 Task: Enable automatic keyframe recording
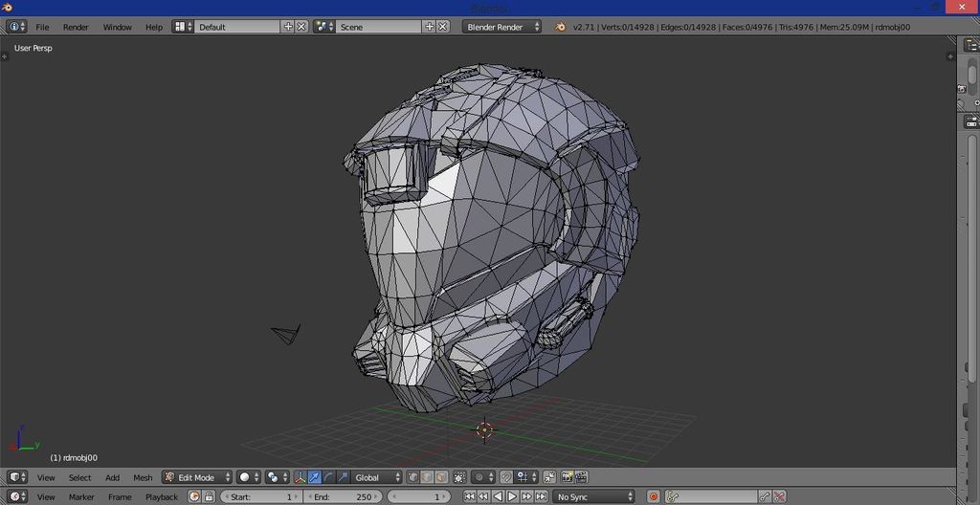(x=654, y=497)
